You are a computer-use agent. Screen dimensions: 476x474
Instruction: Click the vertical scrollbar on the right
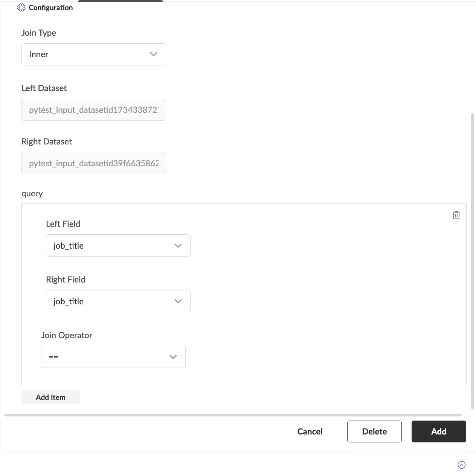click(x=473, y=260)
